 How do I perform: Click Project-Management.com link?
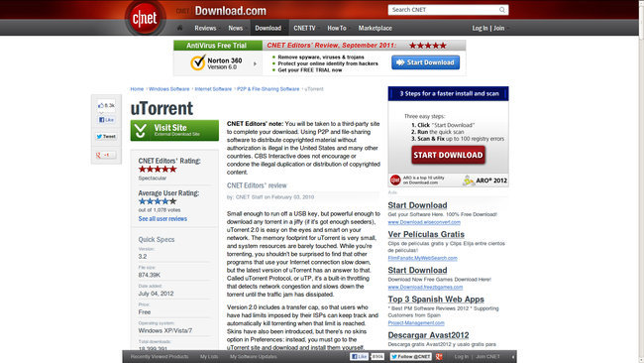click(416, 323)
